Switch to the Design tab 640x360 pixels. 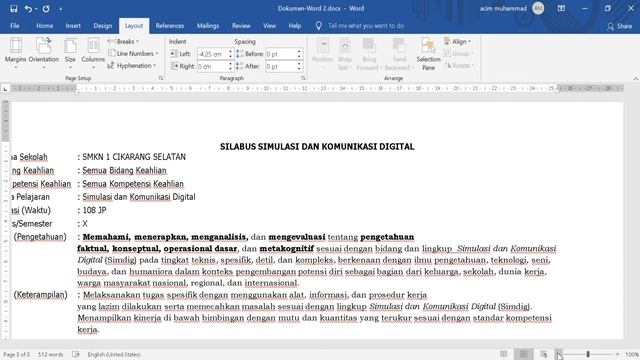click(x=102, y=26)
